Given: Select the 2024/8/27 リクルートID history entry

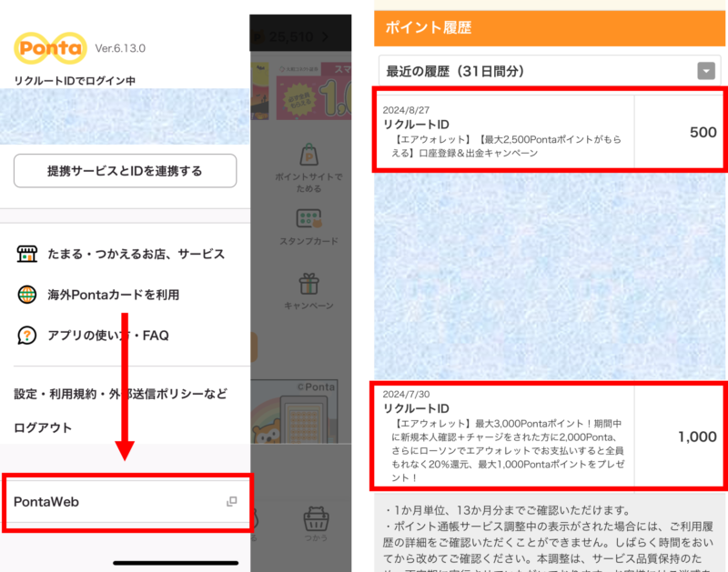Looking at the screenshot, I should click(551, 131).
